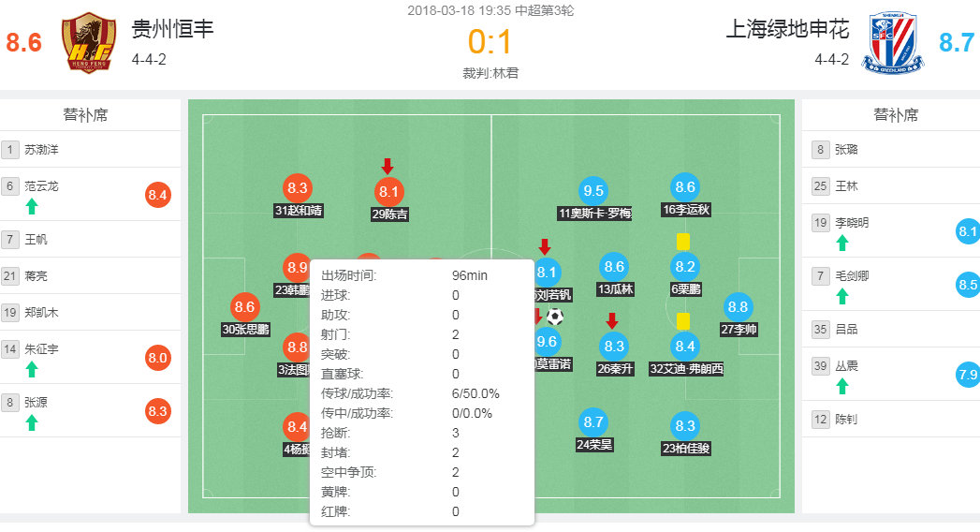
Task: Click the football goal icon beside 莫雷诺
Action: tap(555, 317)
